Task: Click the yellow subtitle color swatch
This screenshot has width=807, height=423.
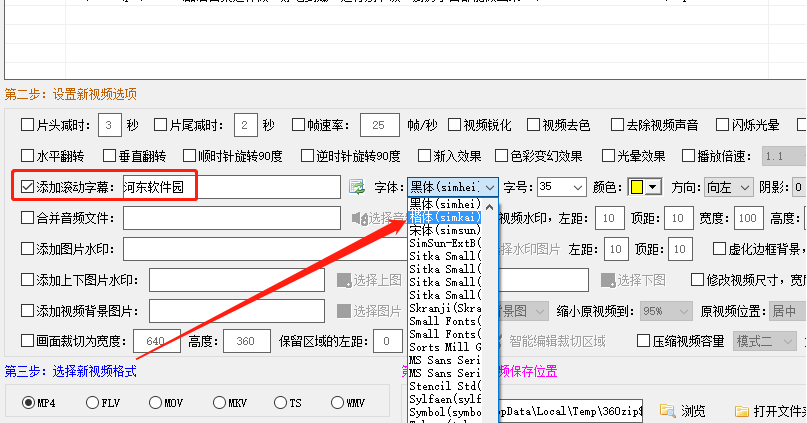Action: [x=637, y=187]
